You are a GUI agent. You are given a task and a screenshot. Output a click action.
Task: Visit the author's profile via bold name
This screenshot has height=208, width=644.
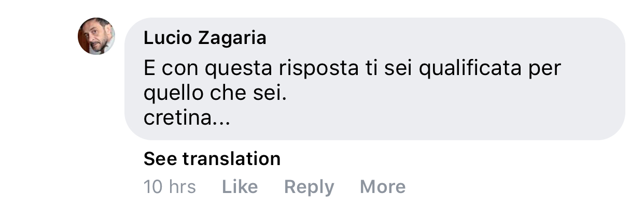[x=205, y=38]
